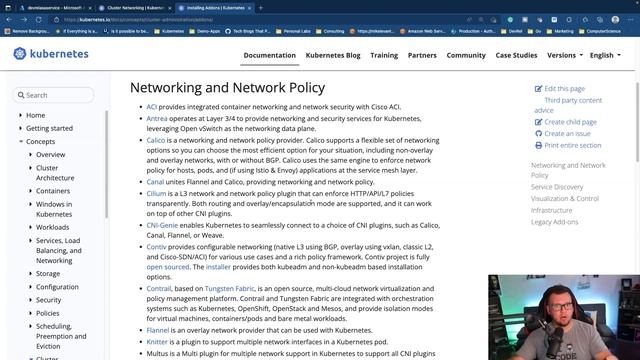Click the GitHub icon beside Create an issue

[x=538, y=133]
